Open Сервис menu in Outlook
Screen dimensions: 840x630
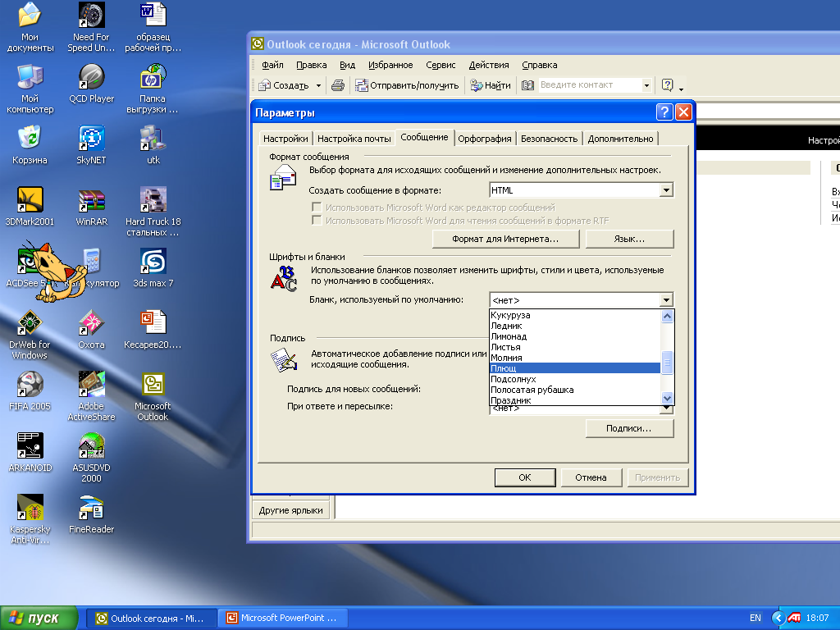click(x=441, y=65)
